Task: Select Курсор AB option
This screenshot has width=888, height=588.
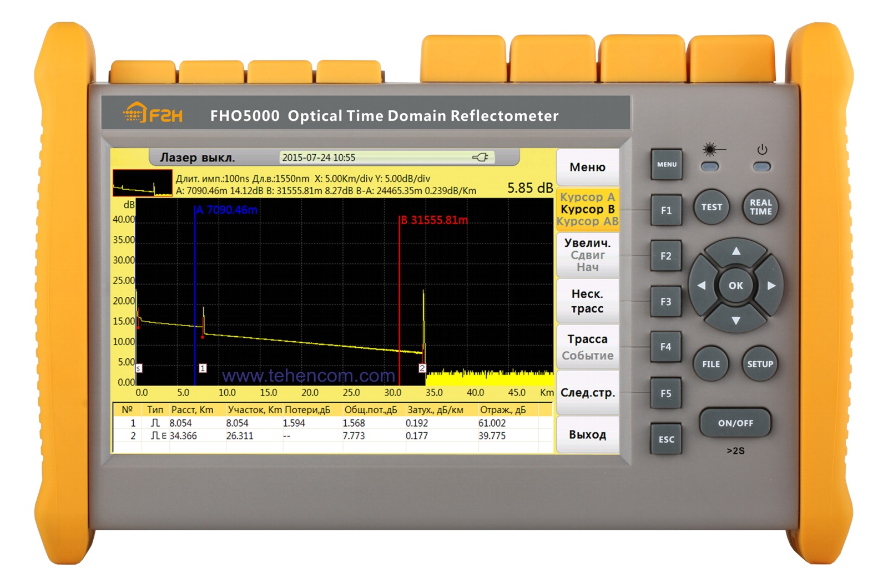Action: point(587,221)
